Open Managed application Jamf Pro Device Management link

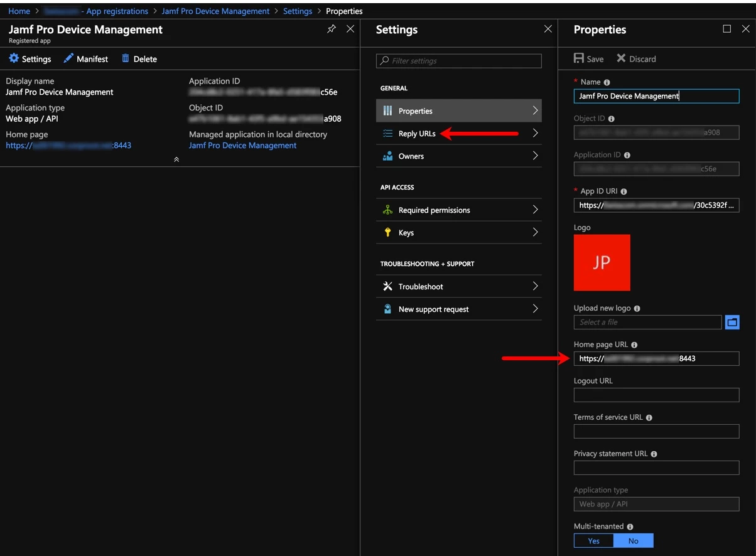tap(242, 145)
